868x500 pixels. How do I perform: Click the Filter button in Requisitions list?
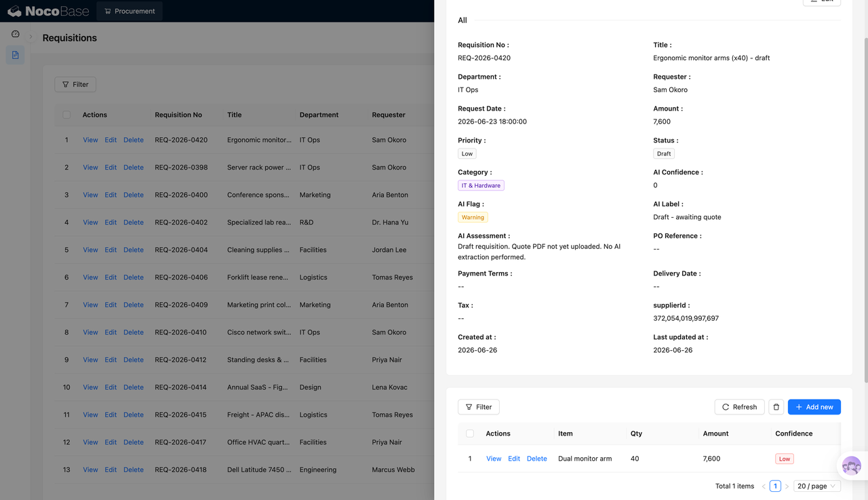[75, 84]
